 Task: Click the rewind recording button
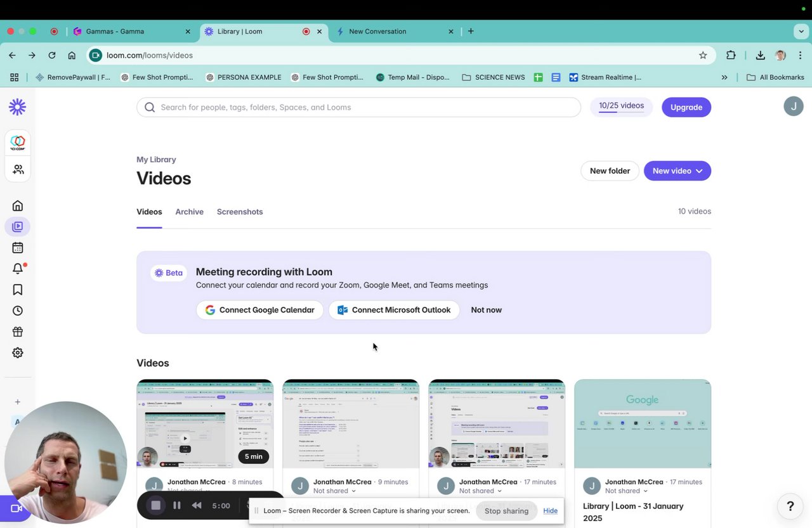(x=197, y=505)
